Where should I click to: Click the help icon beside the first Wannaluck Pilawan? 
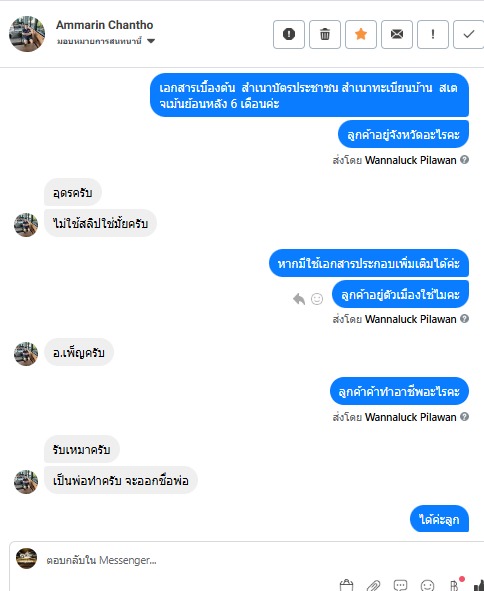(465, 160)
